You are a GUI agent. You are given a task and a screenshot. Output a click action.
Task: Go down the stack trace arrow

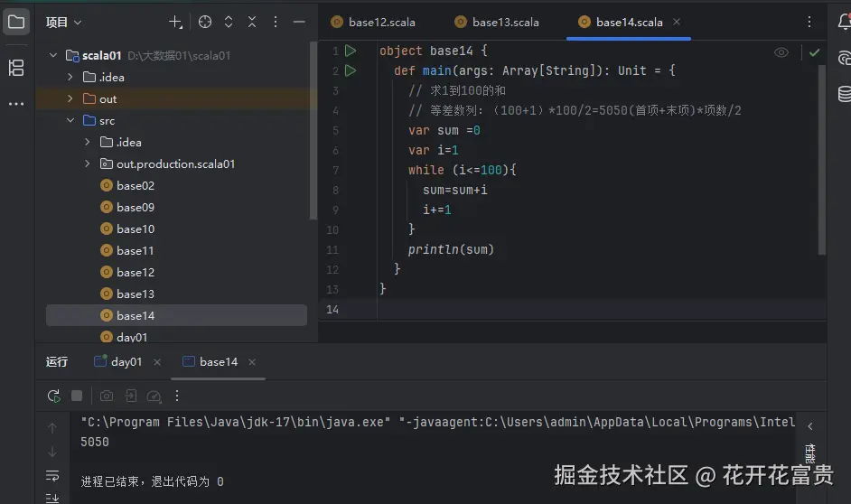pyautogui.click(x=52, y=452)
